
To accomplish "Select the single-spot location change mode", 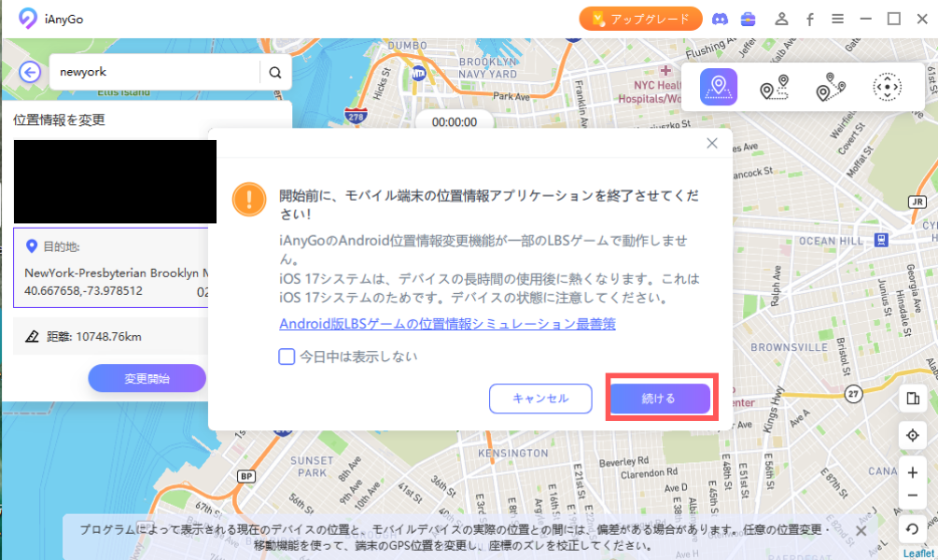I will click(719, 88).
